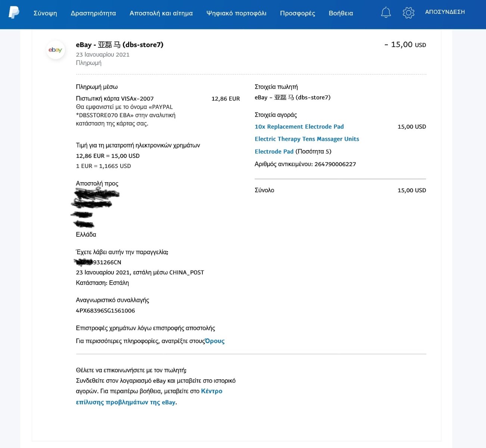Select Ψηφιακό πορτοφόλι in the navigation
The height and width of the screenshot is (448, 486).
tap(236, 13)
